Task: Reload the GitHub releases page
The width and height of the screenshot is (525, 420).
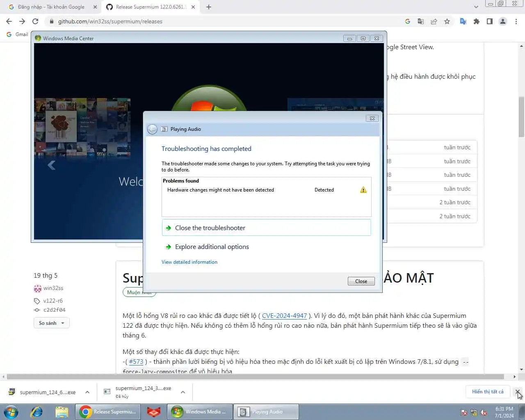Action: (x=35, y=21)
